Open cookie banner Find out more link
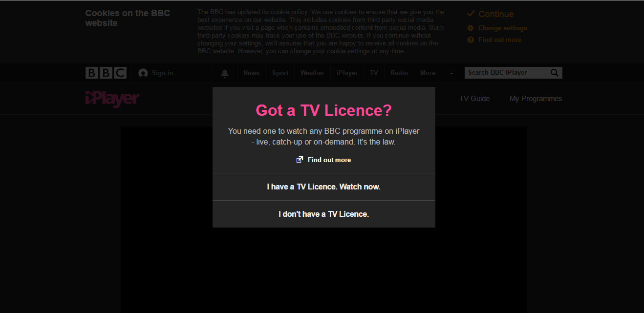 pos(500,40)
